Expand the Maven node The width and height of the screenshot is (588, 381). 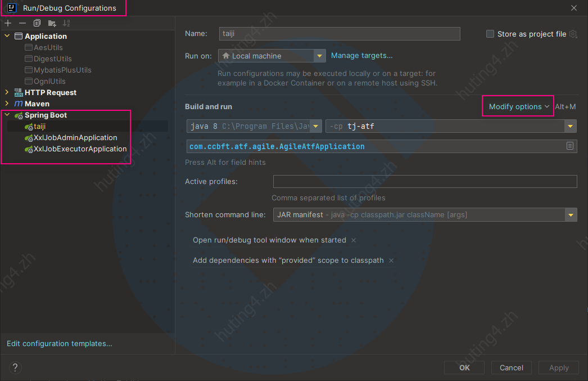click(x=7, y=103)
